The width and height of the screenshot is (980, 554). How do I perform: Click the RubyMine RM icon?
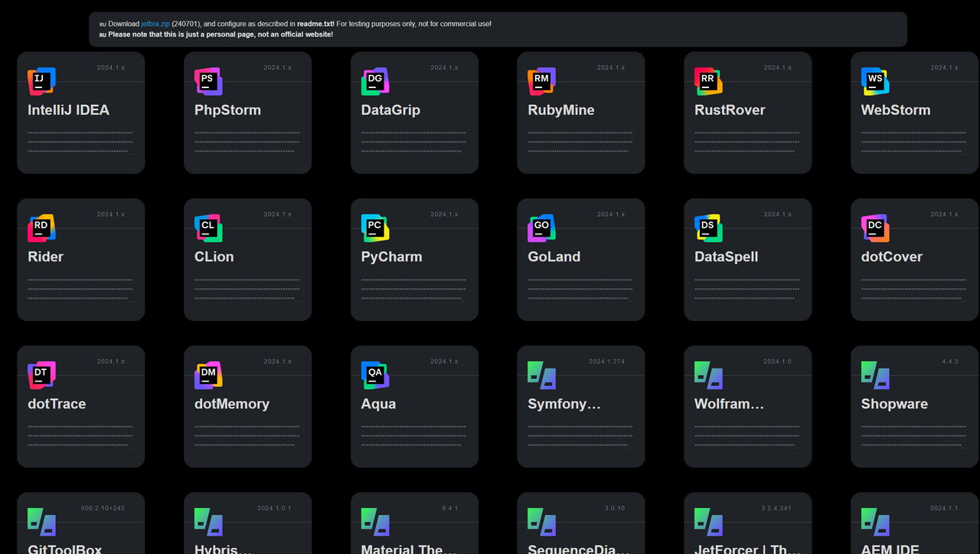pos(541,81)
